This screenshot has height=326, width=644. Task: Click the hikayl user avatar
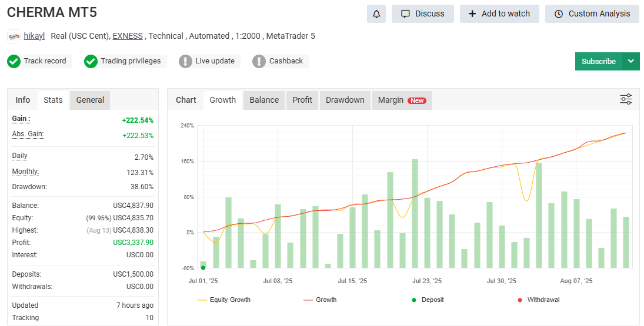tap(14, 36)
